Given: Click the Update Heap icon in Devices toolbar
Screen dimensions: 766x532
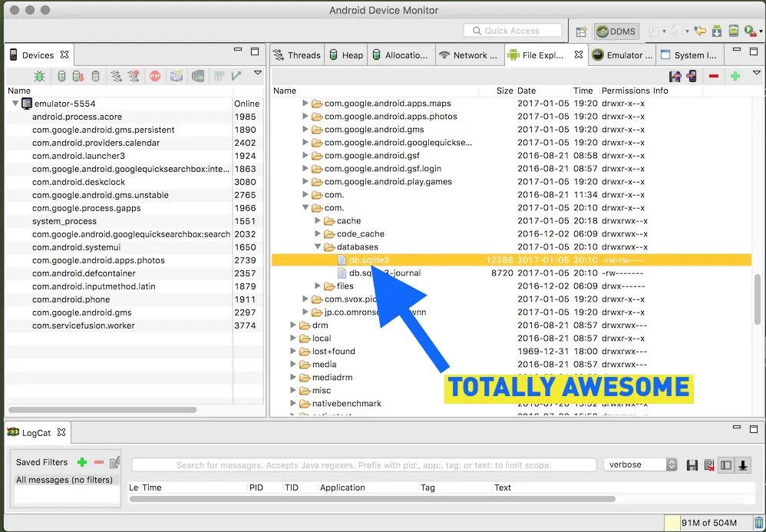Looking at the screenshot, I should 61,76.
